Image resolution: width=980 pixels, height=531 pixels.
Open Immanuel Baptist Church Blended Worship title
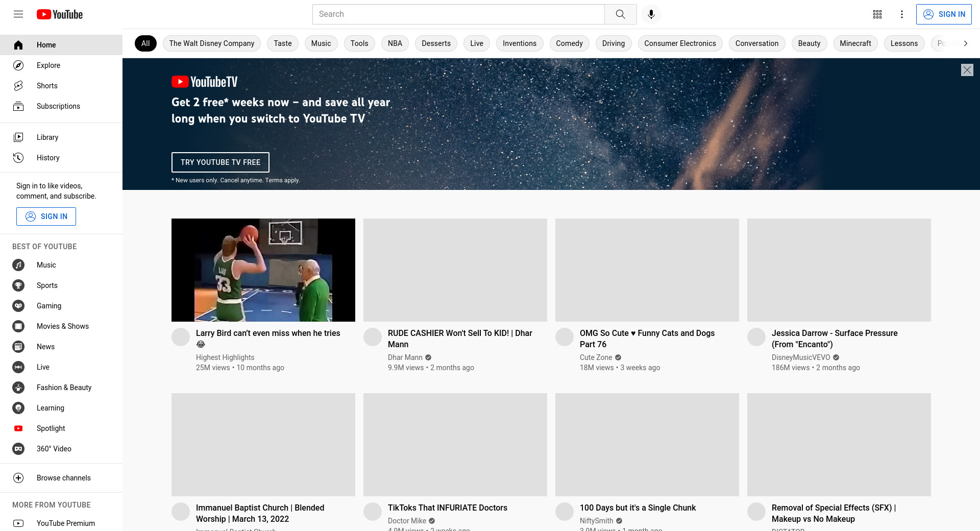(260, 513)
